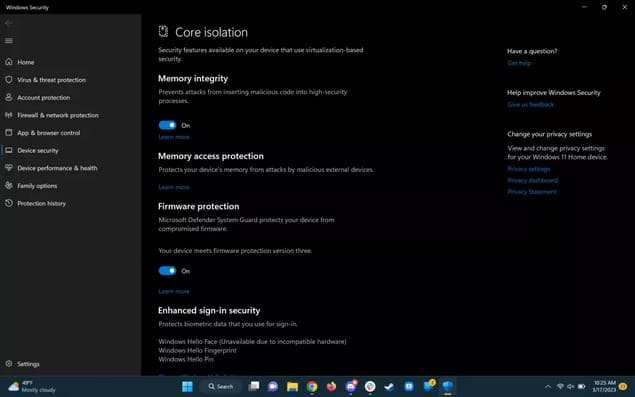Screen dimensions: 635x397
Task: Open File Explorer from taskbar
Action: (x=292, y=386)
